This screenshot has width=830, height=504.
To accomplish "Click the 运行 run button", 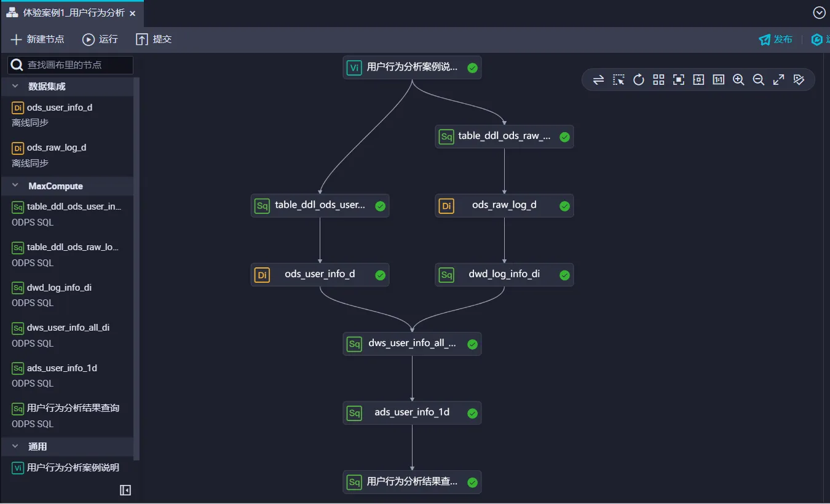I will (100, 39).
